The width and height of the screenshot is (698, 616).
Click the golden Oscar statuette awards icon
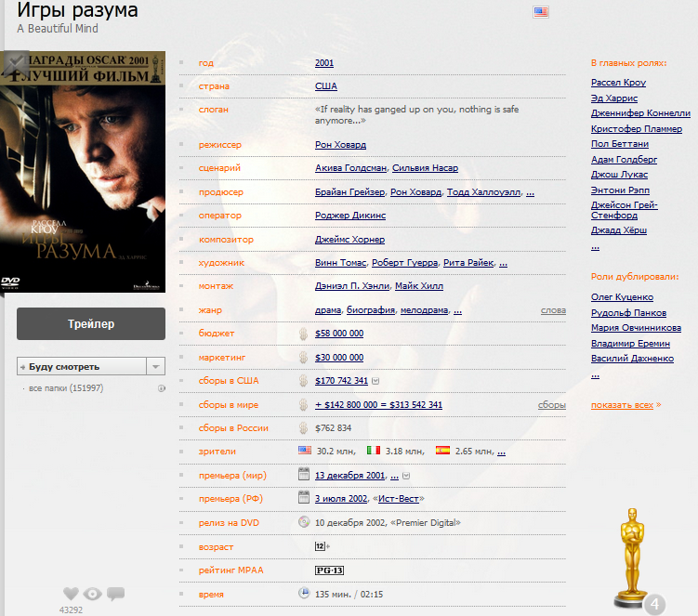pos(631,557)
